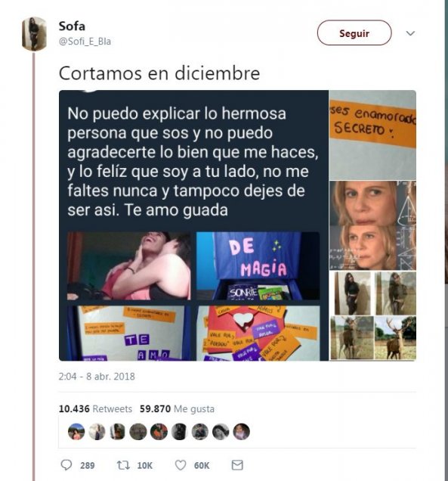
Task: Follow Sofa with the Seguir button
Action: 354,33
